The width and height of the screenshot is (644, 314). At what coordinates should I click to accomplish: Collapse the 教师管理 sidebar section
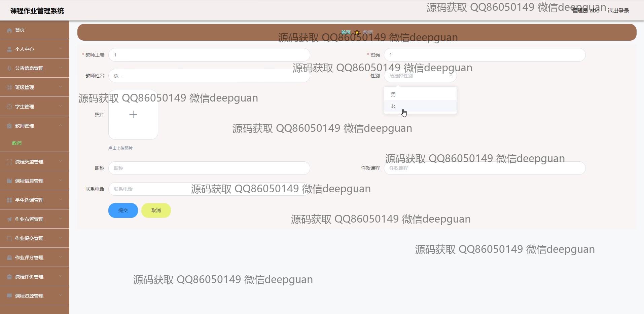tap(35, 126)
